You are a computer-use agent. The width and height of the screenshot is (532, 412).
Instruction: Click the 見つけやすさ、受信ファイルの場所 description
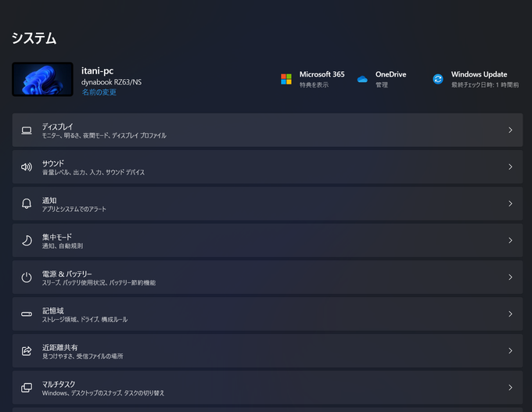[82, 356]
